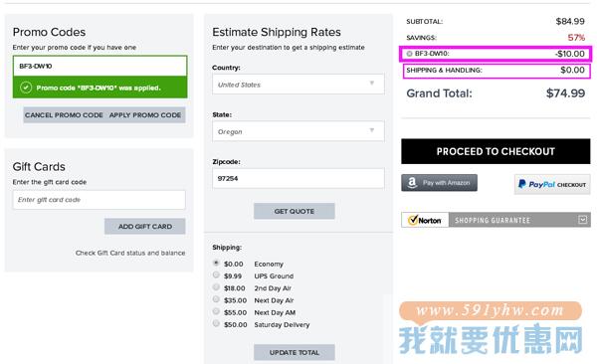Open Check Gift Card status and balance link
Screen dimensions: 597x364
pos(130,253)
